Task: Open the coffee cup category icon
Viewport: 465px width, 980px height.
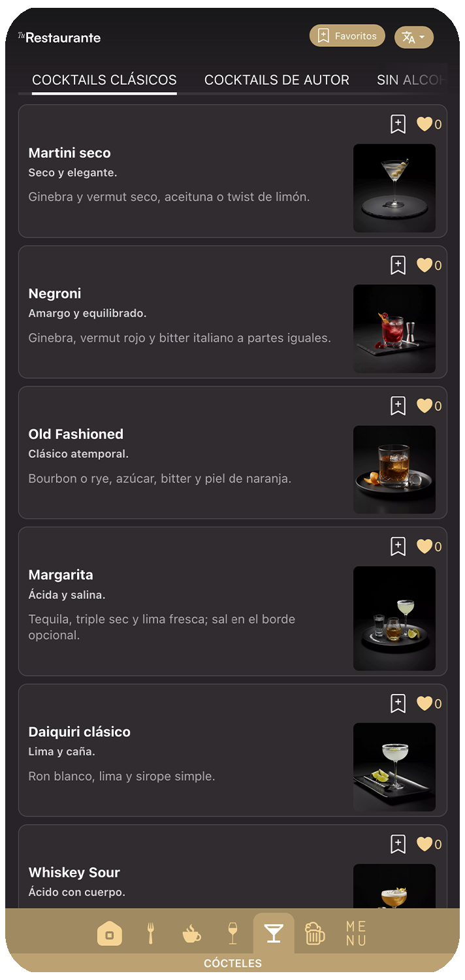Action: pos(191,934)
